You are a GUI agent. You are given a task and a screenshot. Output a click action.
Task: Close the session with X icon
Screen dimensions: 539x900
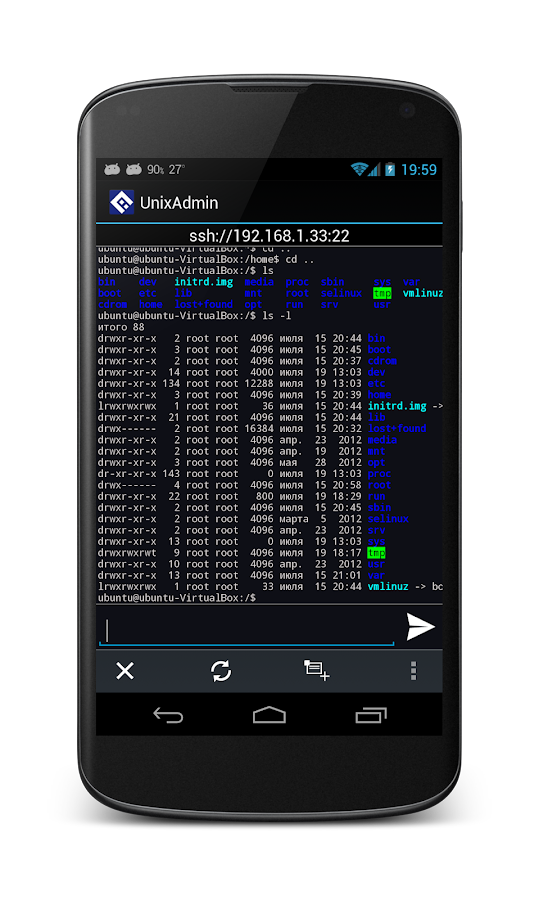125,670
